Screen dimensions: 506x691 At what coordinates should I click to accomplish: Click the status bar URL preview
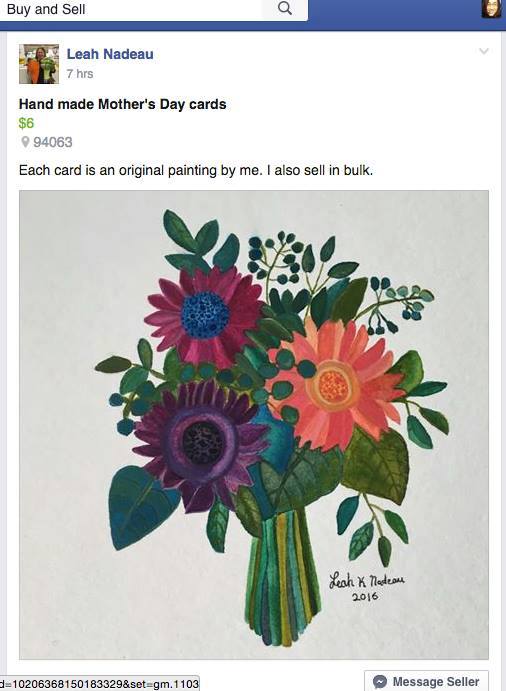(100, 684)
